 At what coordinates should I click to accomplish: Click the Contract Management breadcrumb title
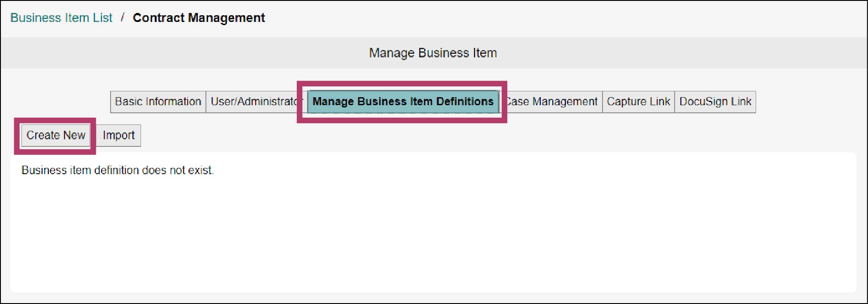tap(199, 18)
